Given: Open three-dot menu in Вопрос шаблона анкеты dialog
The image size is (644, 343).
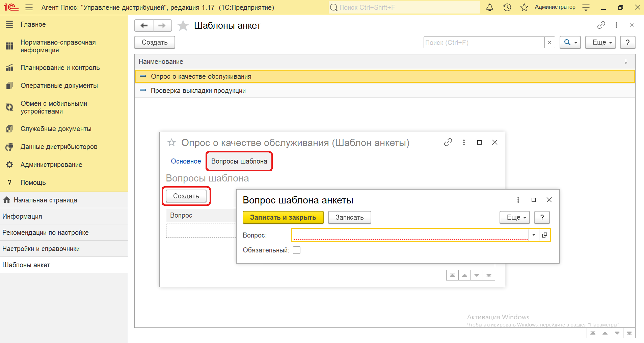Looking at the screenshot, I should point(518,200).
